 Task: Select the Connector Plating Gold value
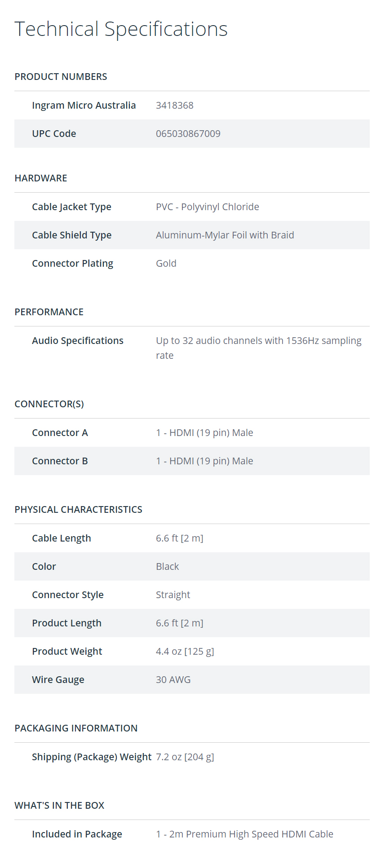[x=166, y=264]
